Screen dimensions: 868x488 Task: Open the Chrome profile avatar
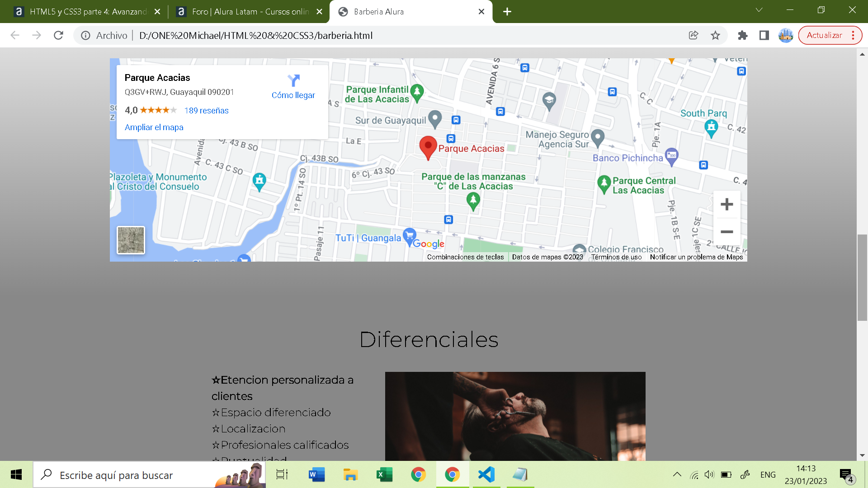pos(786,35)
